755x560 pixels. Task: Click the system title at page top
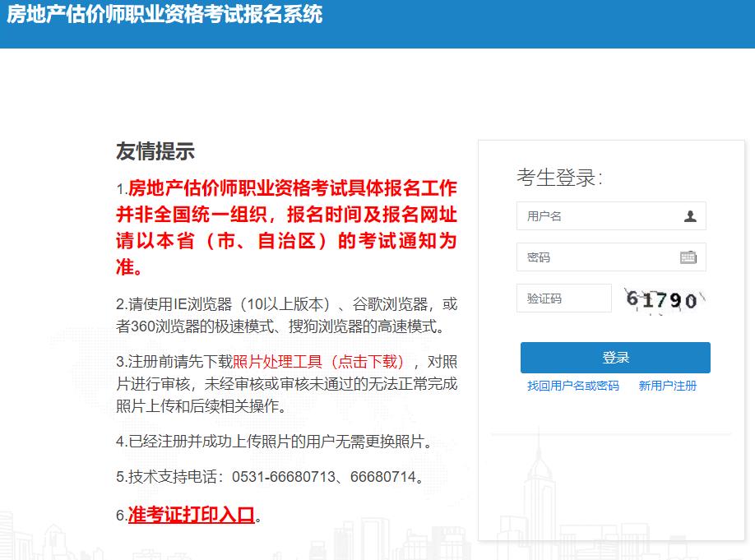tap(164, 15)
